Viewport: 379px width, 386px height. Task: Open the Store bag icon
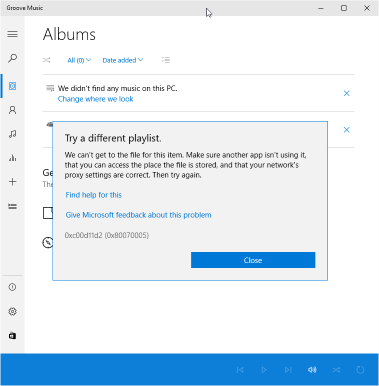coord(12,336)
